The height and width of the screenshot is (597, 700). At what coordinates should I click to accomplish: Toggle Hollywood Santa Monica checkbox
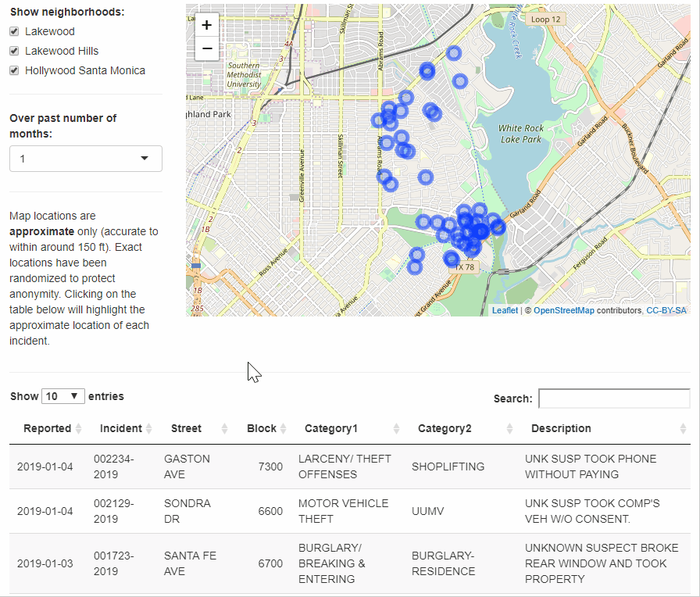14,70
